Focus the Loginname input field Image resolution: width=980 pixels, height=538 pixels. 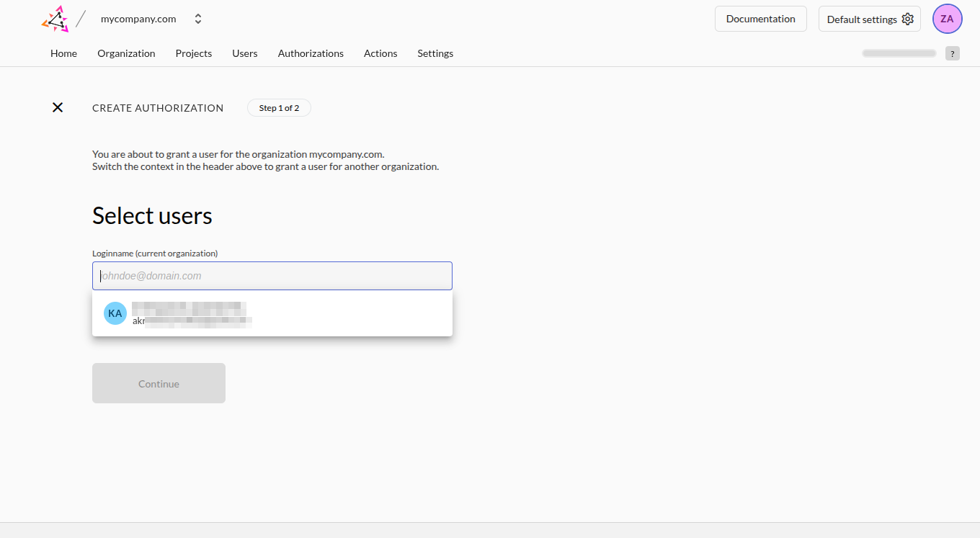(272, 276)
